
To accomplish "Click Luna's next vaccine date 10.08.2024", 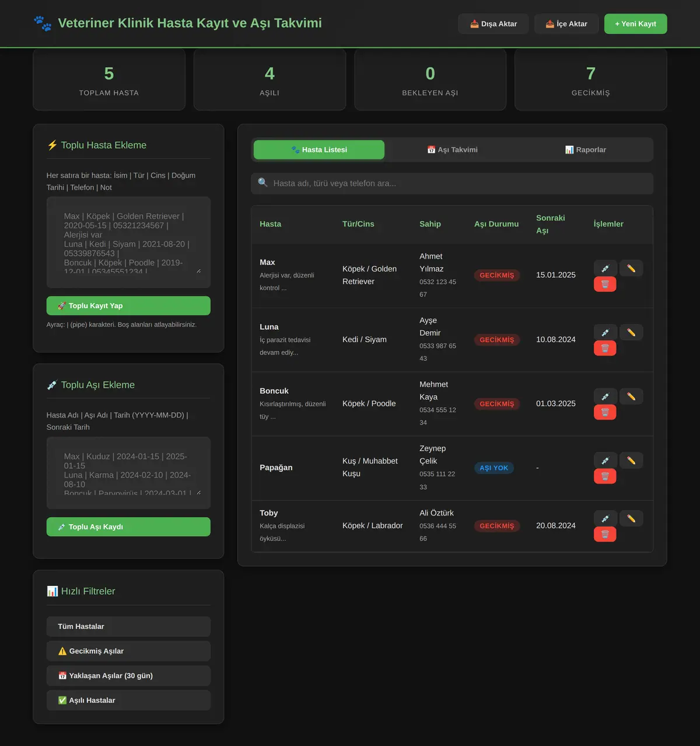I will click(x=556, y=339).
